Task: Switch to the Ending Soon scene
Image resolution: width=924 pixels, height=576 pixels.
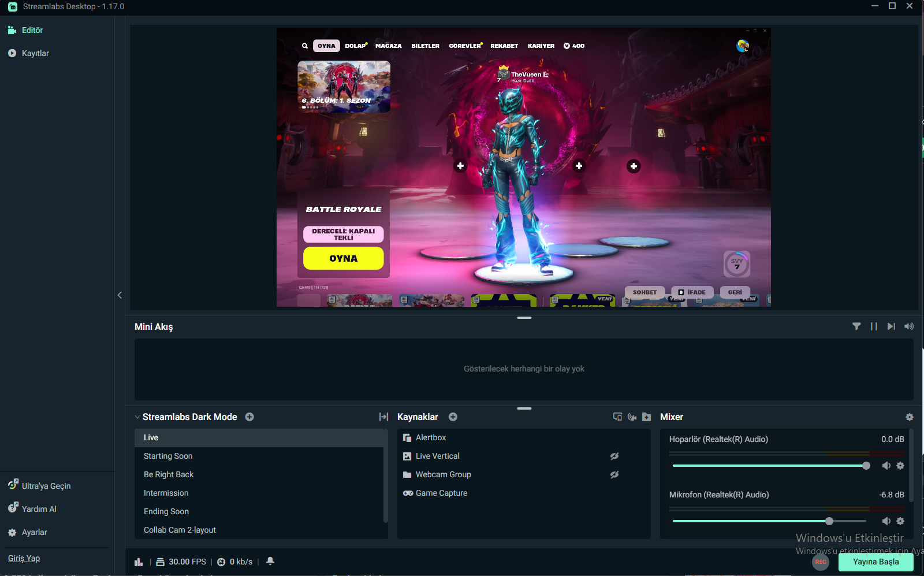Action: [259, 512]
